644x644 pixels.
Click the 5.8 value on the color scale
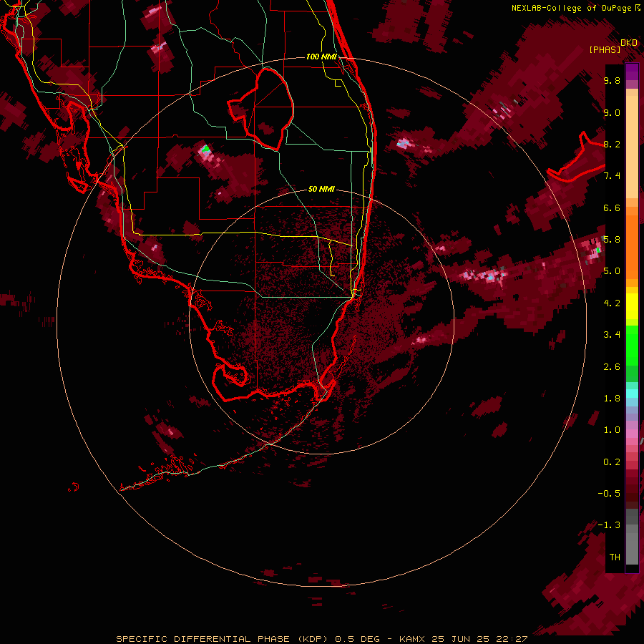pos(612,240)
